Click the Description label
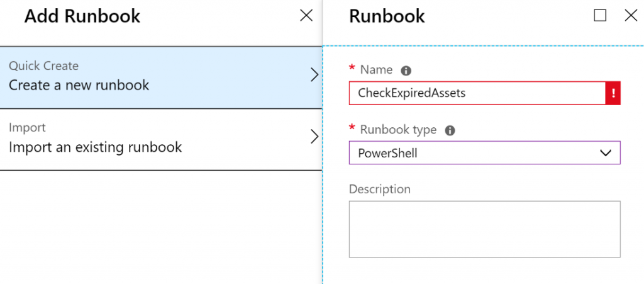This screenshot has height=284, width=644. (379, 189)
